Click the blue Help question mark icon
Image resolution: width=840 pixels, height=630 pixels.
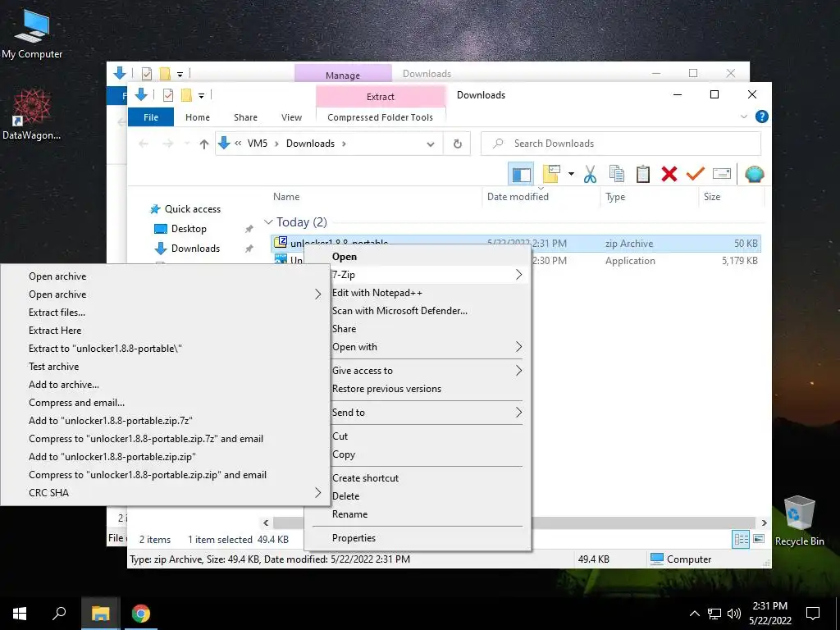(761, 116)
